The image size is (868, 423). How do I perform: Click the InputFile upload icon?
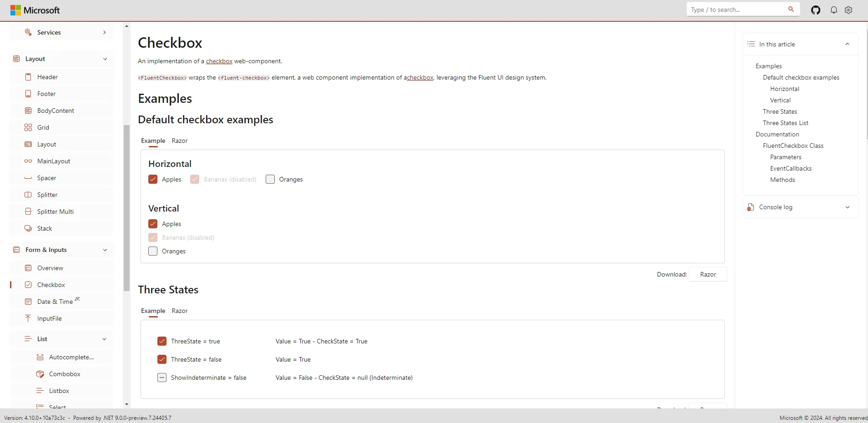(x=28, y=318)
